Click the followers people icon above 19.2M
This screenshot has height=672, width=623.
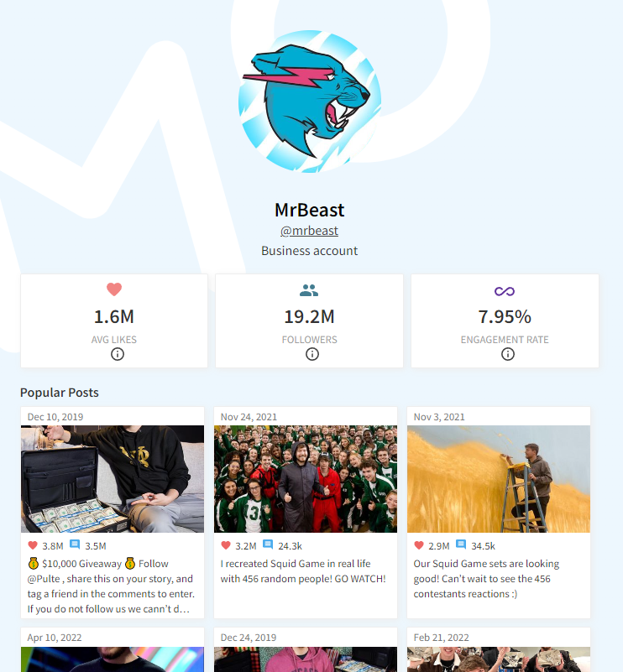[x=309, y=290]
